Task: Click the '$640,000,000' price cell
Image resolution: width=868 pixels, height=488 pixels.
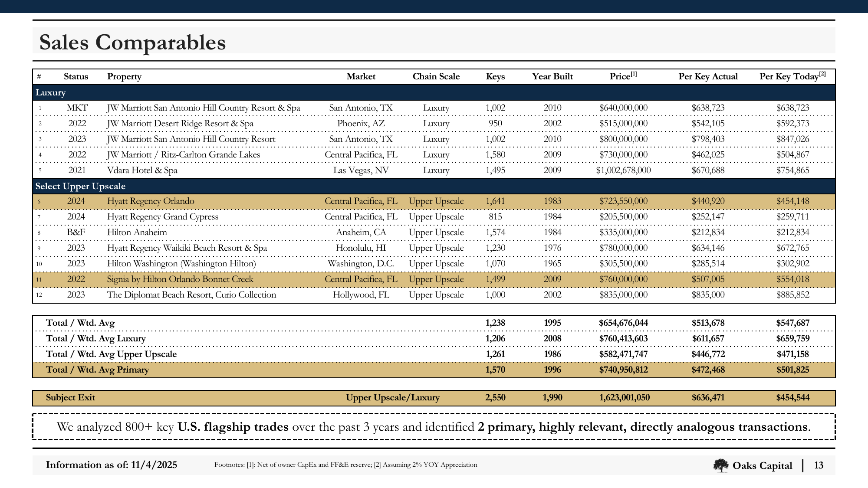Action: [x=624, y=108]
